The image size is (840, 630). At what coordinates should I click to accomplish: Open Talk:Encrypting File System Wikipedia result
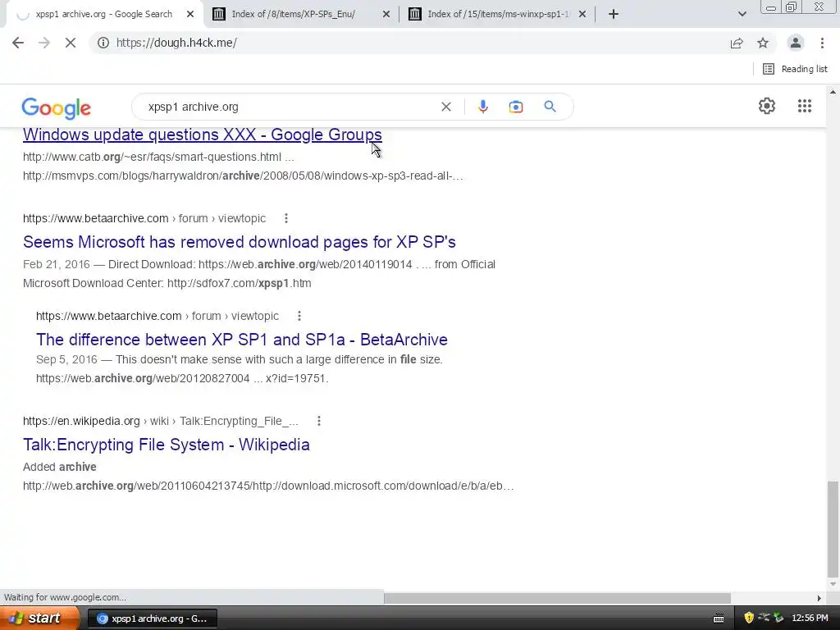(166, 445)
